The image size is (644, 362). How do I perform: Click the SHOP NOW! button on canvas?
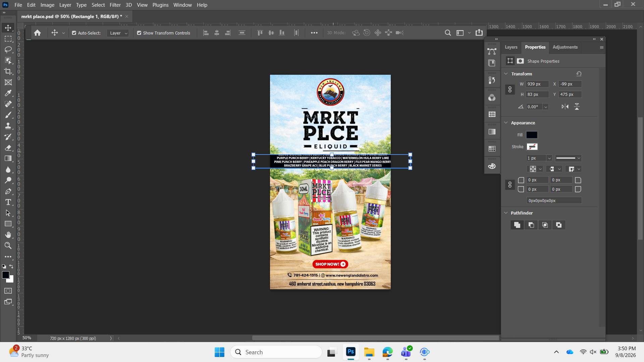pyautogui.click(x=330, y=264)
